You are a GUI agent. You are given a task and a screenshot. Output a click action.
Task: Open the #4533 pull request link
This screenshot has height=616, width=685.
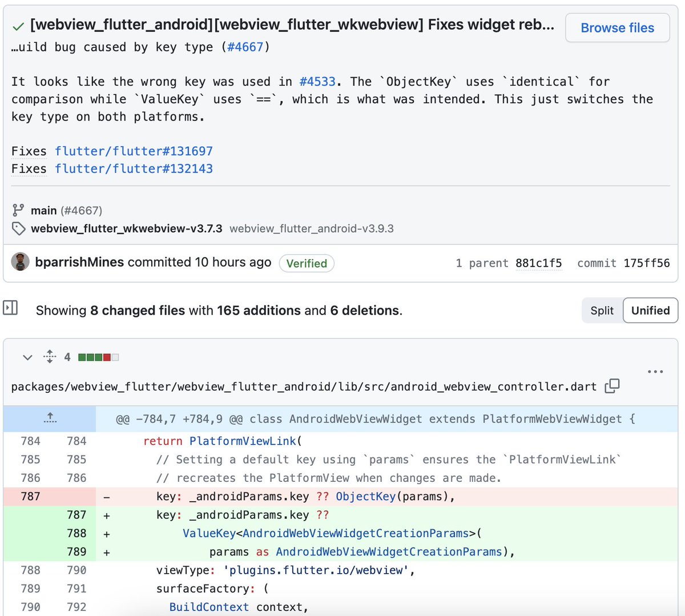click(x=317, y=82)
